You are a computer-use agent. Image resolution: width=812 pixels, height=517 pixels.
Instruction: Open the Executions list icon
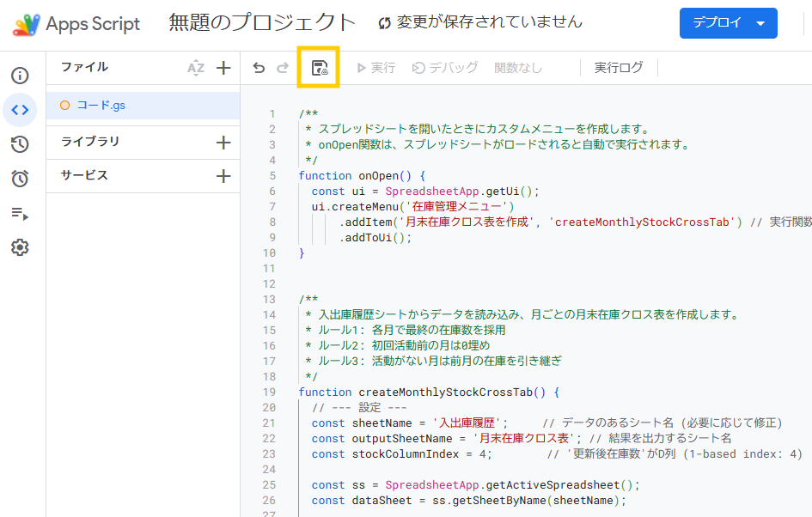pyautogui.click(x=20, y=213)
